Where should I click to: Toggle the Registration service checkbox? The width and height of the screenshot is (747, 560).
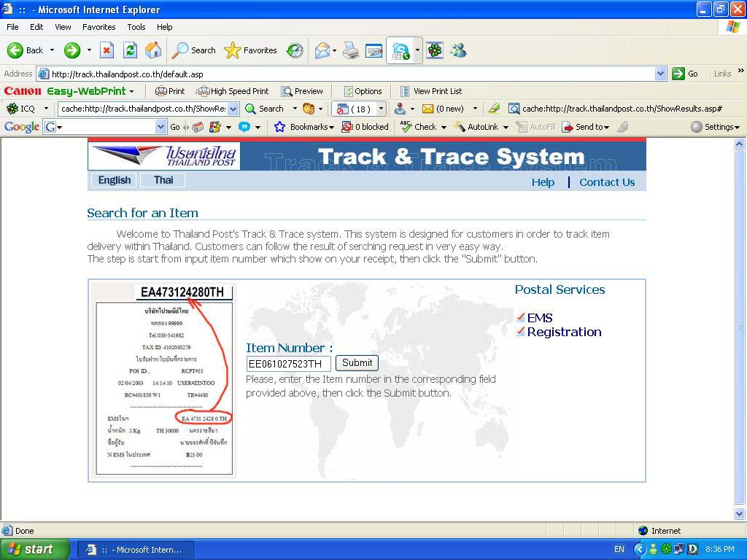521,331
